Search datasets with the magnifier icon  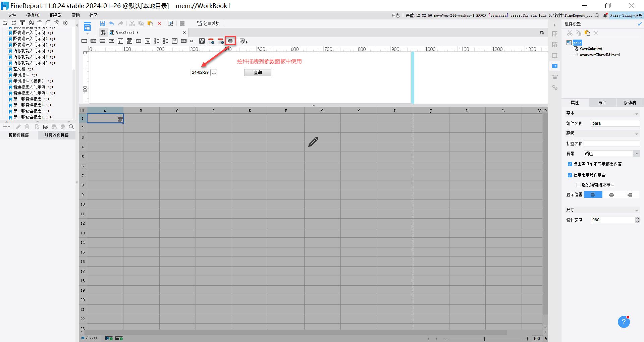click(71, 127)
